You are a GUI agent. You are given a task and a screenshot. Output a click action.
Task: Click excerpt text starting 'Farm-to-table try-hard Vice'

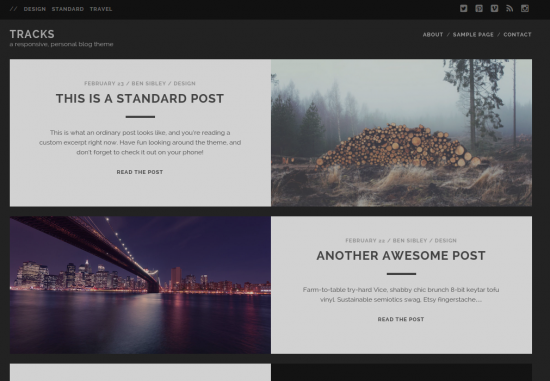click(401, 295)
